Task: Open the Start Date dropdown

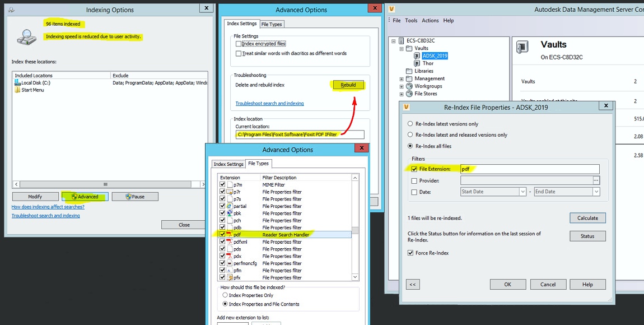Action: click(523, 192)
